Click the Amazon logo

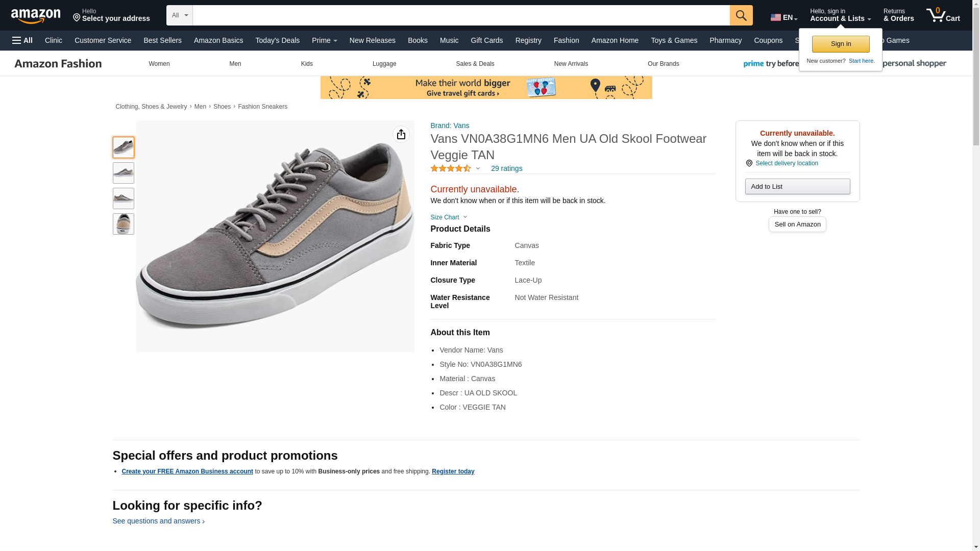click(36, 16)
